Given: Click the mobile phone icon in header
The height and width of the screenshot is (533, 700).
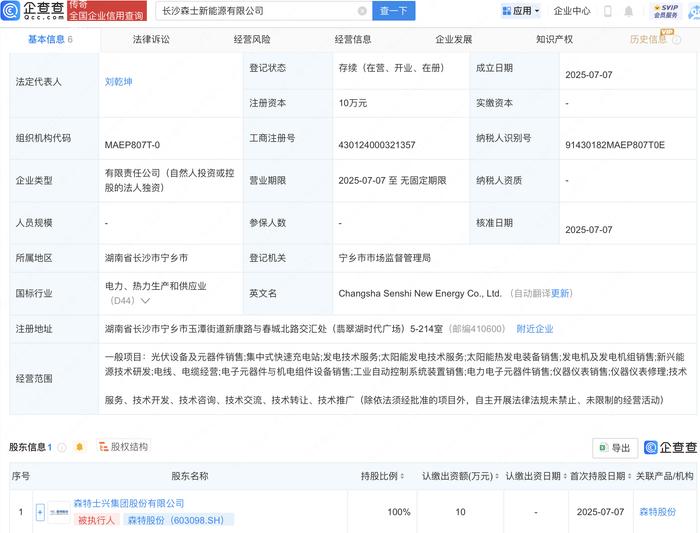Looking at the screenshot, I should (x=608, y=11).
